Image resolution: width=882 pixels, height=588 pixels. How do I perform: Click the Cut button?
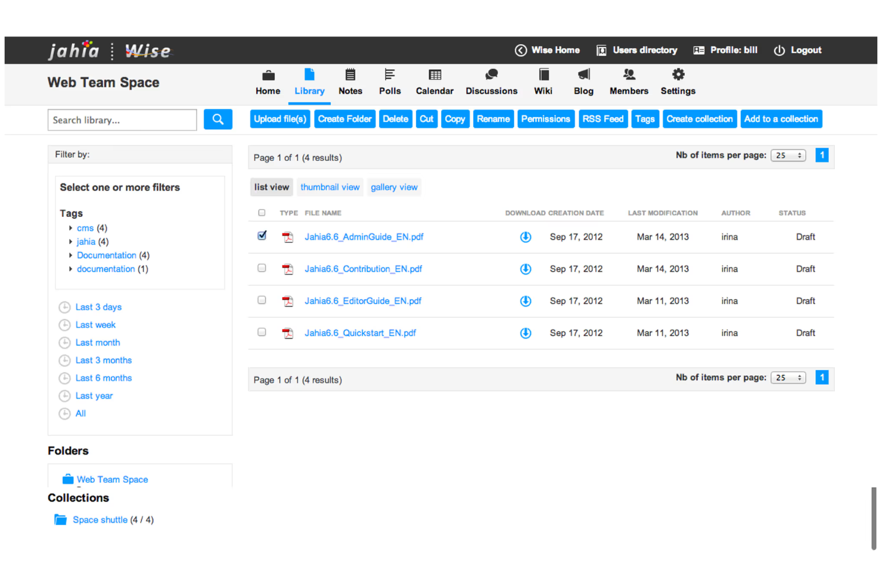[427, 119]
